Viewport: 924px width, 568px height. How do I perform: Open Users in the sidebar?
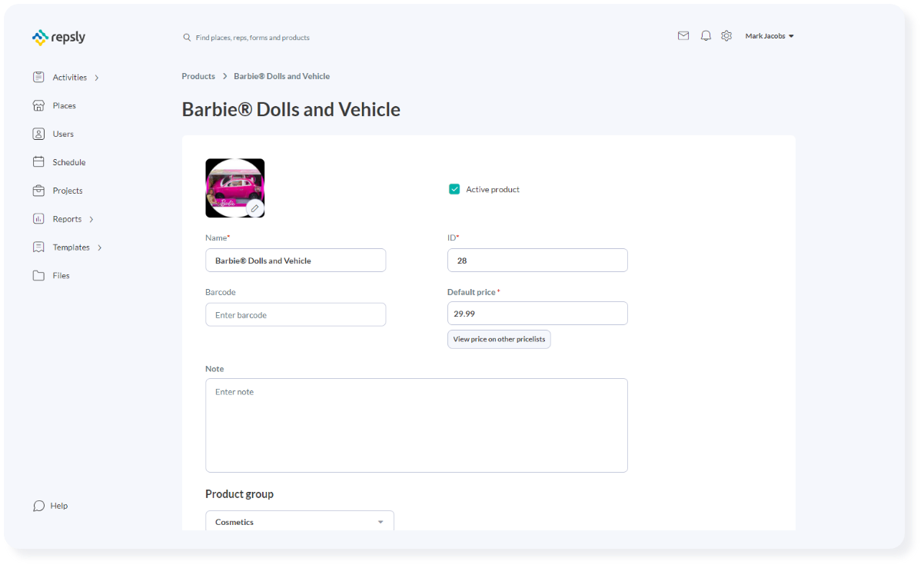point(63,135)
